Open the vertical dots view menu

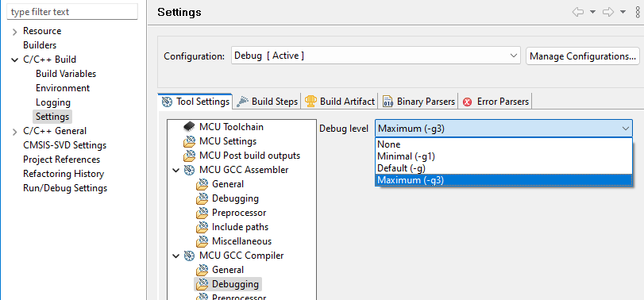[638, 12]
